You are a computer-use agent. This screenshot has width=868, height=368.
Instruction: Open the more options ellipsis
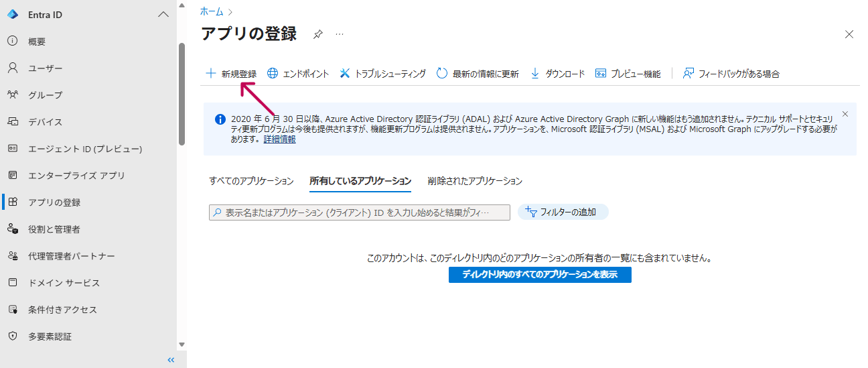pos(340,34)
